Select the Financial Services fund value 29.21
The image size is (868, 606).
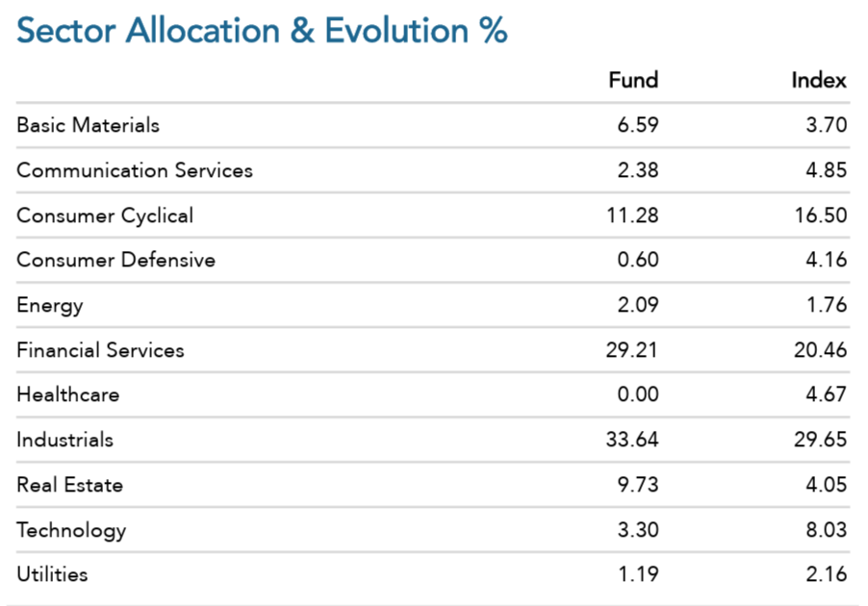(x=631, y=350)
